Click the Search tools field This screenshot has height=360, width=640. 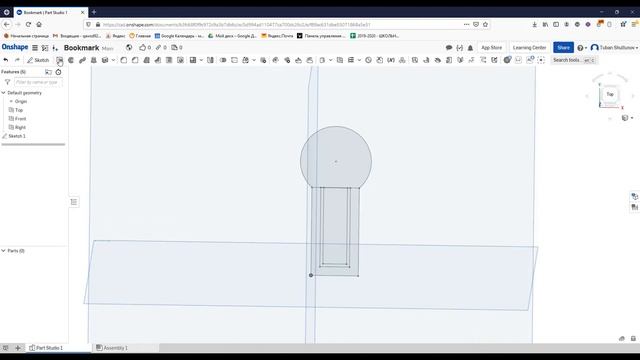coord(573,60)
